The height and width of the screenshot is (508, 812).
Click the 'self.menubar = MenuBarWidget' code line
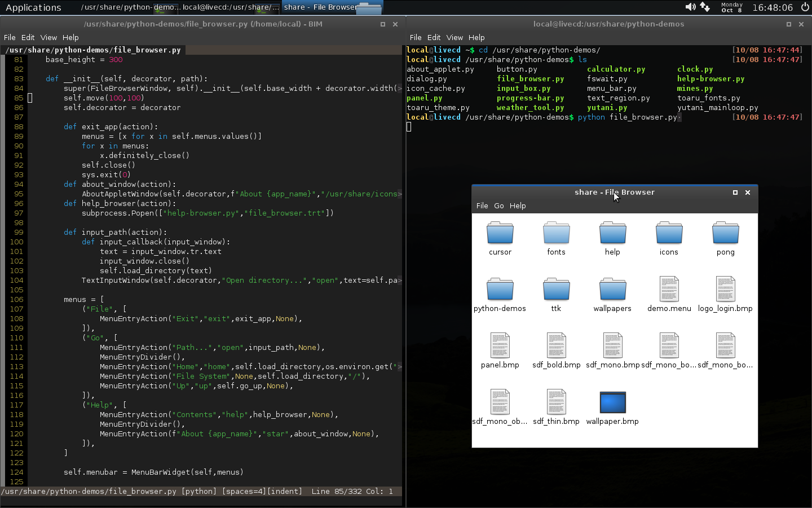pos(153,472)
